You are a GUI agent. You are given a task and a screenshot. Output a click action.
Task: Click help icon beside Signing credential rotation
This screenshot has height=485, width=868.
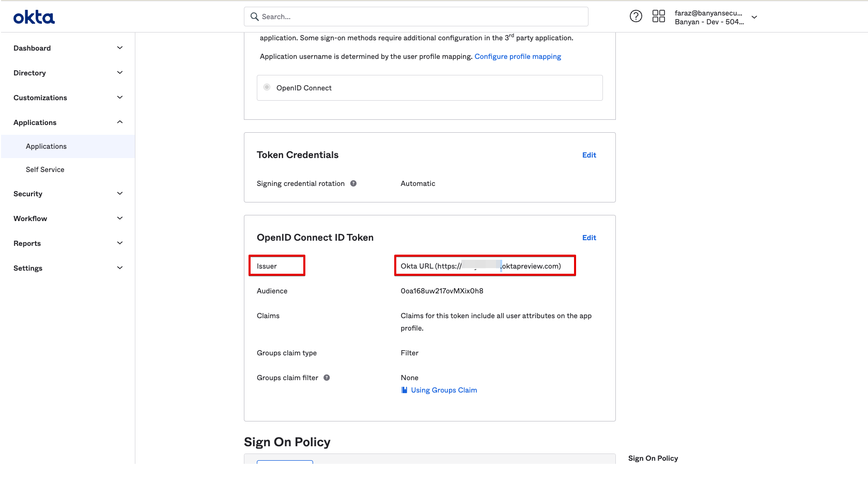coord(353,183)
